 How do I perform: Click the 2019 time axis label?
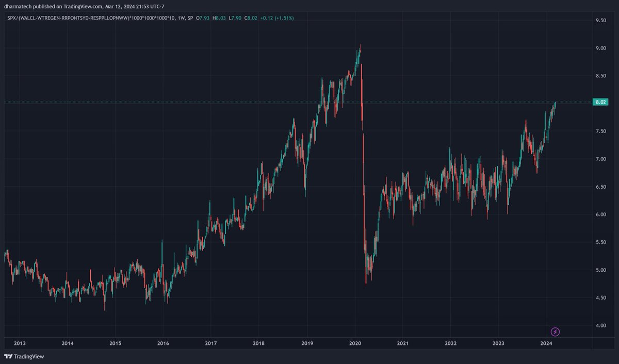coord(307,343)
